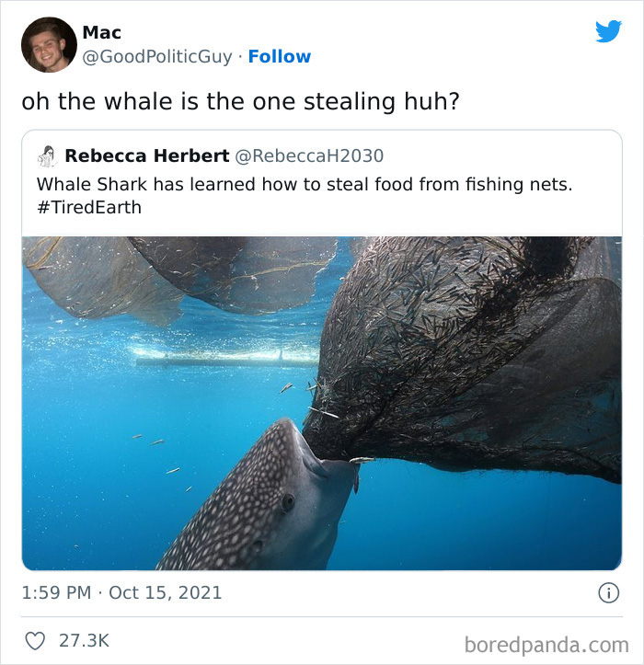The width and height of the screenshot is (644, 665).
Task: Like the tweet with the heart icon
Action: [33, 640]
